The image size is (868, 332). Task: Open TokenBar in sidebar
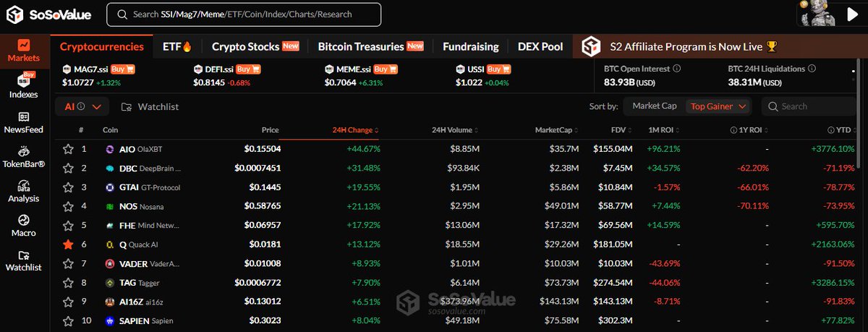click(25, 157)
